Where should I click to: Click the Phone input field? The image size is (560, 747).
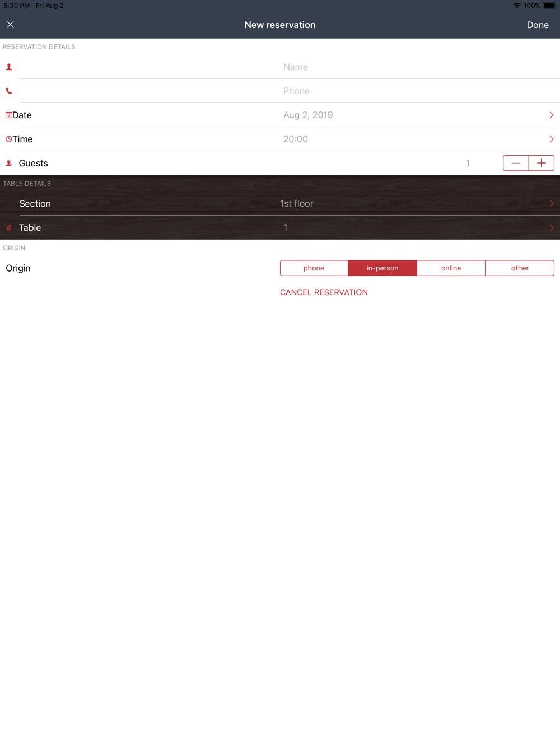420,91
